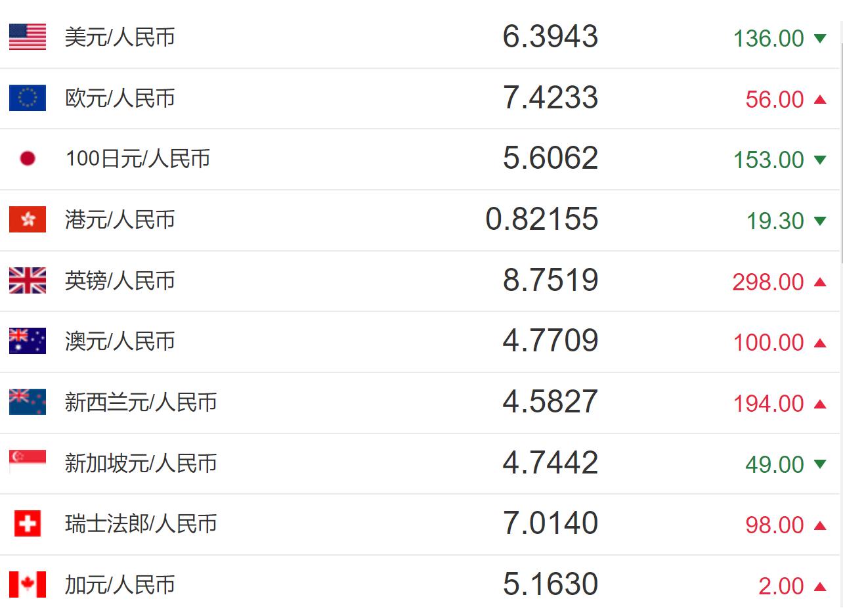Click the Singapore flag icon
Image resolution: width=843 pixels, height=616 pixels.
pyautogui.click(x=28, y=462)
